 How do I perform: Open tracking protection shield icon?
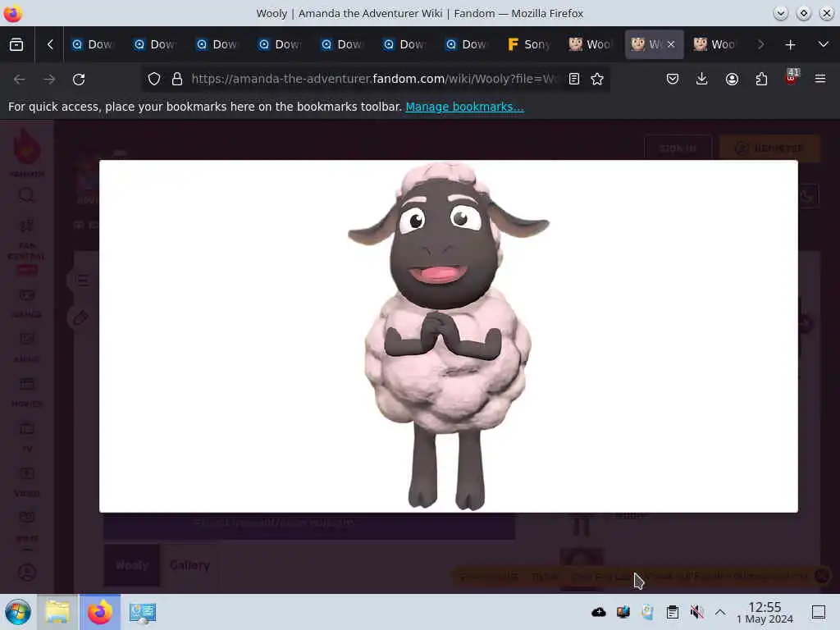click(x=154, y=80)
